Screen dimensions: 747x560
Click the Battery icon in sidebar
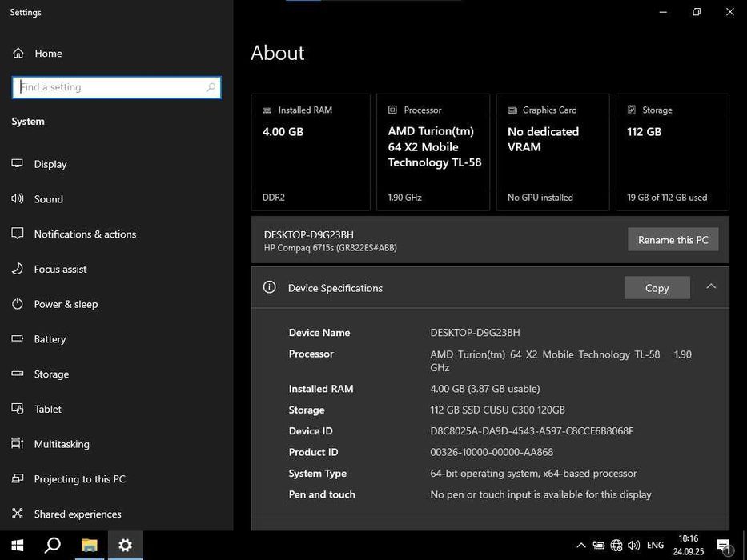pos(17,338)
